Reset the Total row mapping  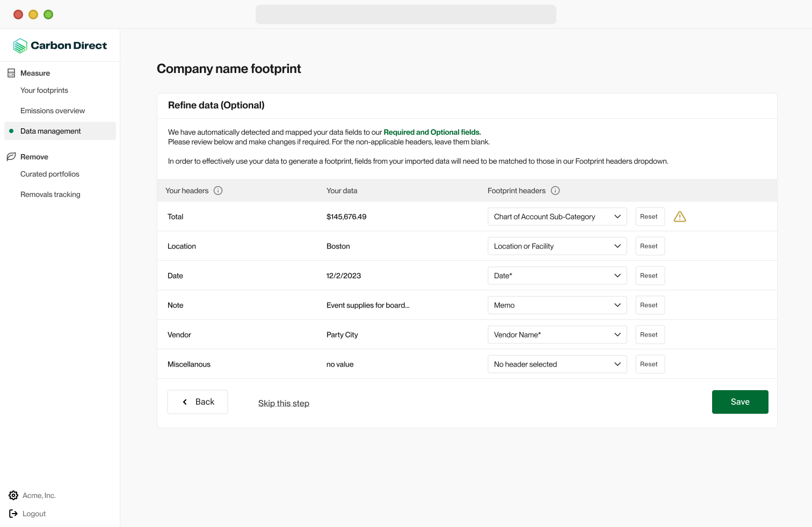click(650, 217)
